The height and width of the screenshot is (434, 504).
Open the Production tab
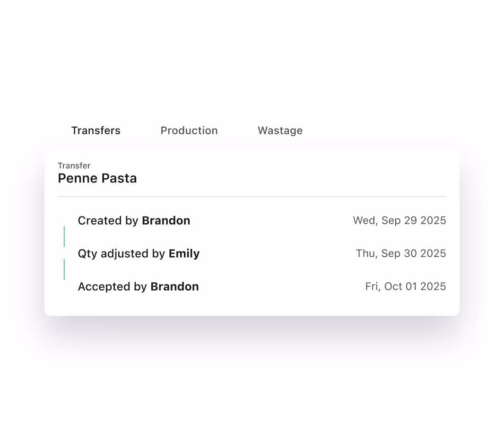click(189, 130)
